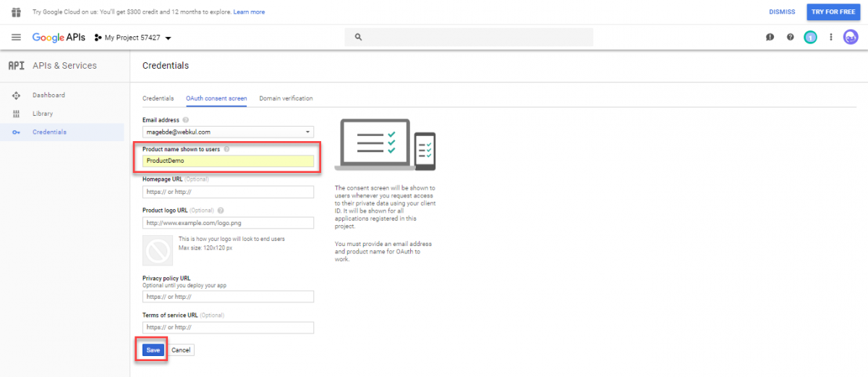Show help for Product name field
This screenshot has width=868, height=377.
click(x=226, y=149)
